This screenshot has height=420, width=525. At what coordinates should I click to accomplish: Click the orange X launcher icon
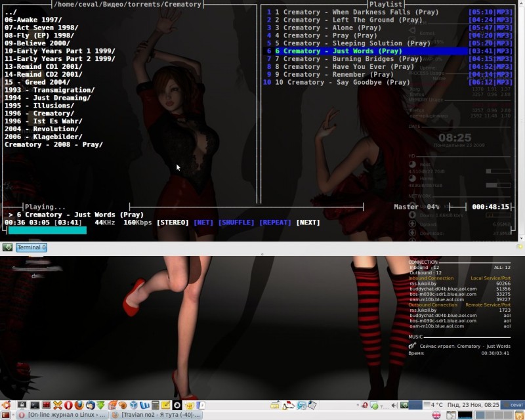click(x=58, y=406)
